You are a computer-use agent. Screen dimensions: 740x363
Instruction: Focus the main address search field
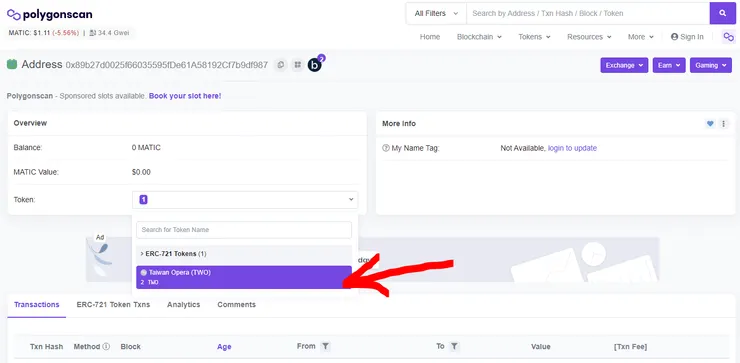588,13
